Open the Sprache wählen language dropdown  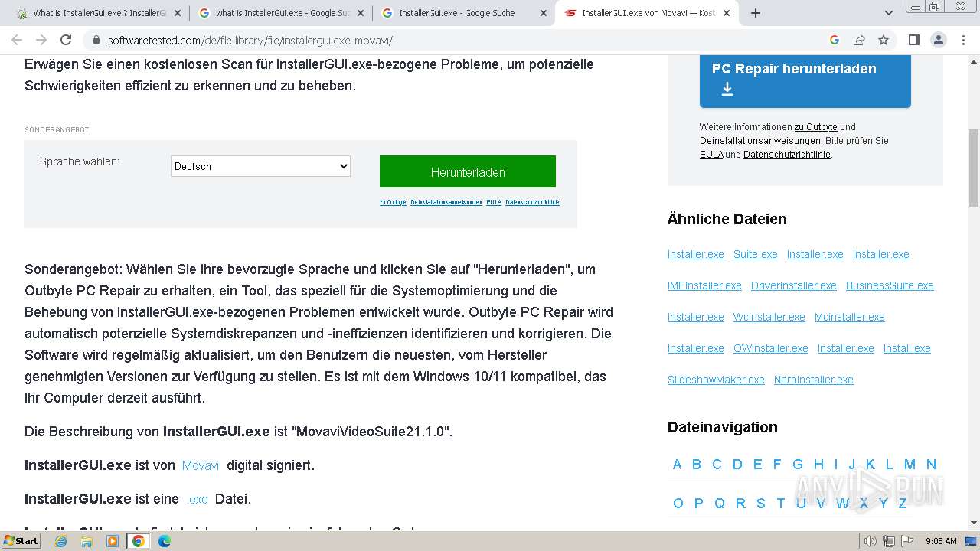coord(260,166)
